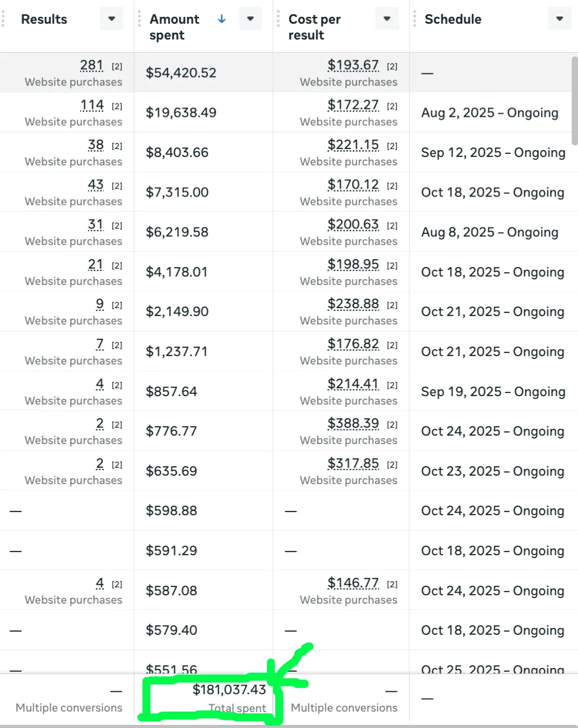Click the resize handle before Cost per result
The image size is (578, 728).
278,19
